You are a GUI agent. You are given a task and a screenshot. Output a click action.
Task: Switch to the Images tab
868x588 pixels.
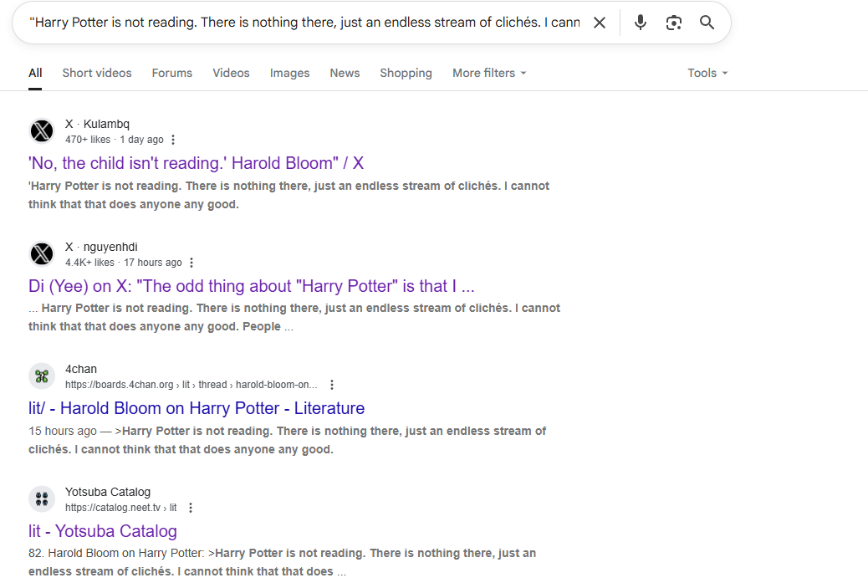click(x=289, y=73)
